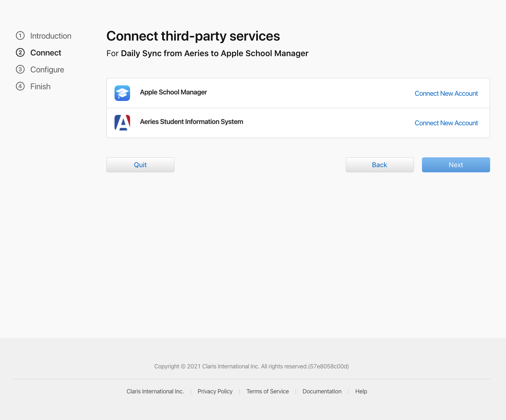Image resolution: width=506 pixels, height=420 pixels.
Task: Click the step 1 circle beside Introduction
Action: 20,36
